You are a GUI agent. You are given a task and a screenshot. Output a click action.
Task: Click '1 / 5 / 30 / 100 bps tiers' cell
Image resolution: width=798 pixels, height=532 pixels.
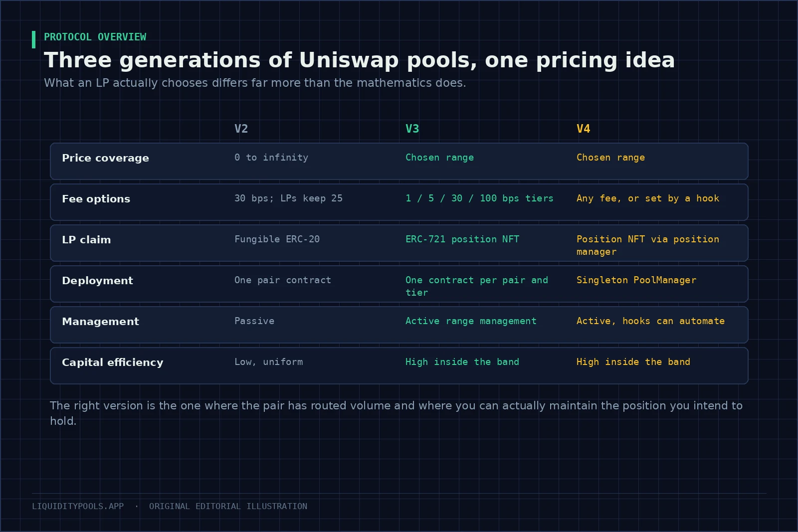pos(480,198)
